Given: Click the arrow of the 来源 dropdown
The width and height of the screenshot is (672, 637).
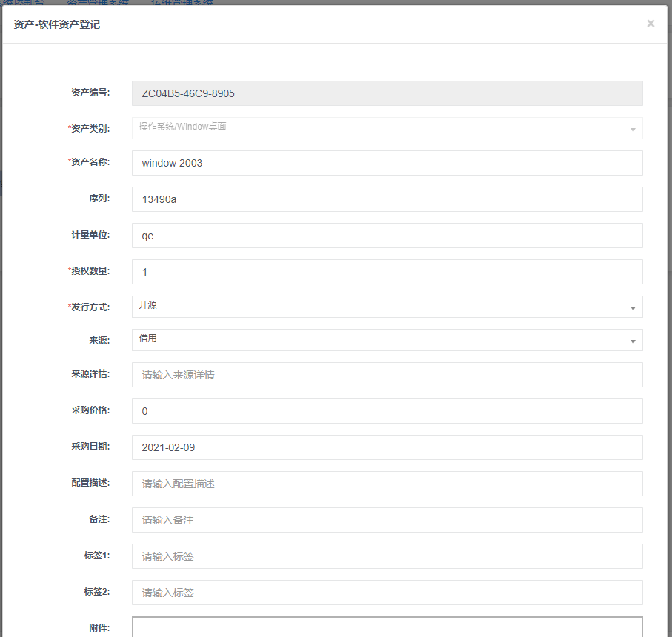Looking at the screenshot, I should (x=633, y=341).
